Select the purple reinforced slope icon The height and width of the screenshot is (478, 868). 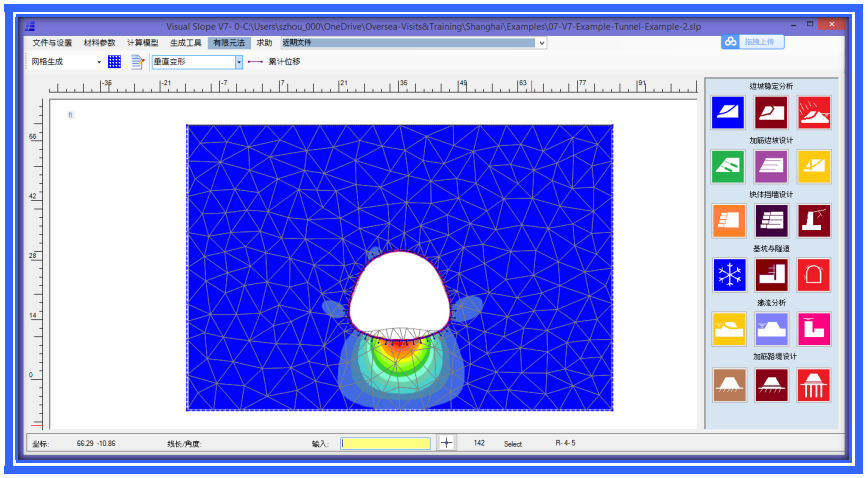771,166
